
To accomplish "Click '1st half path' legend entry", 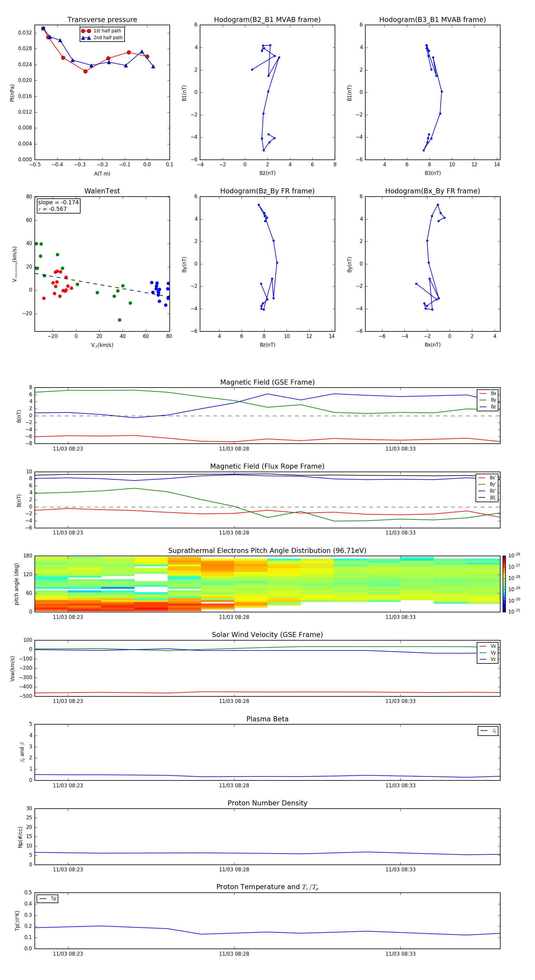I will (102, 31).
